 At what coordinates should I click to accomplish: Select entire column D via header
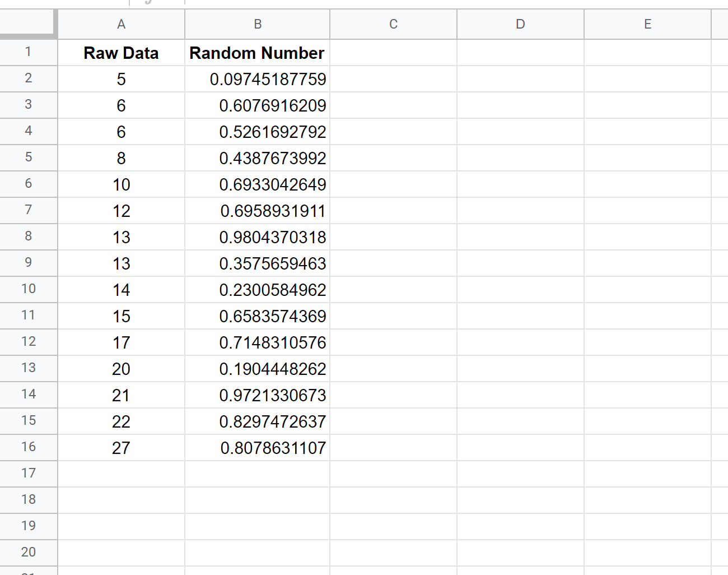coord(520,24)
